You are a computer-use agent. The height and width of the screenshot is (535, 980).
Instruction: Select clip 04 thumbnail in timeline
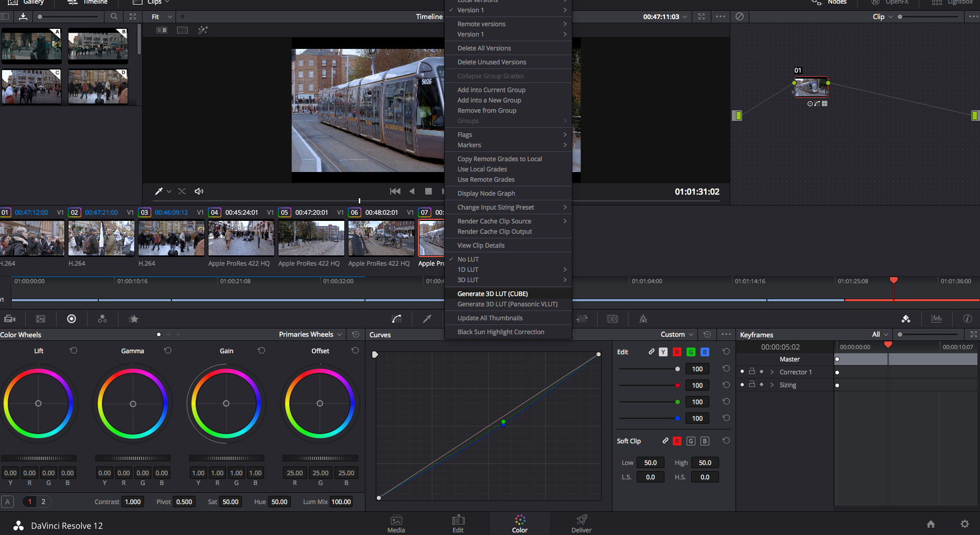pyautogui.click(x=241, y=238)
